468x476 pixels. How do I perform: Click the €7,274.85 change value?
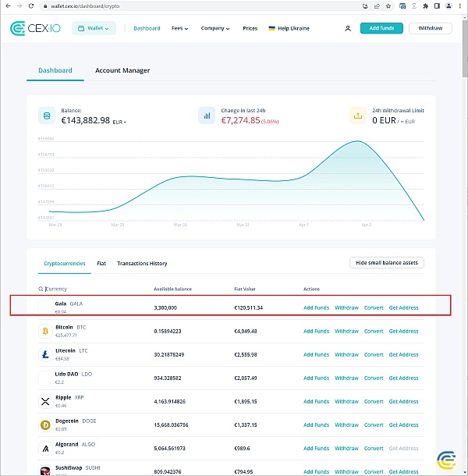coord(241,120)
